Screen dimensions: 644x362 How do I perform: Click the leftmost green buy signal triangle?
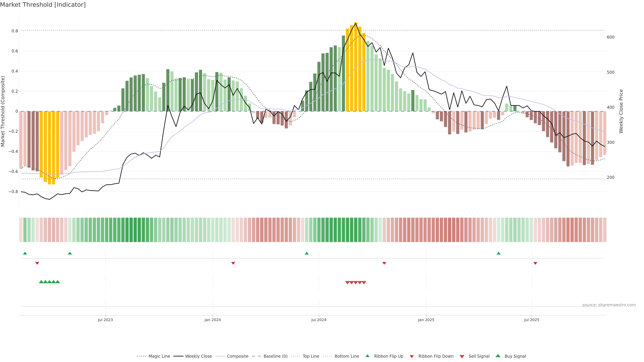[41, 282]
